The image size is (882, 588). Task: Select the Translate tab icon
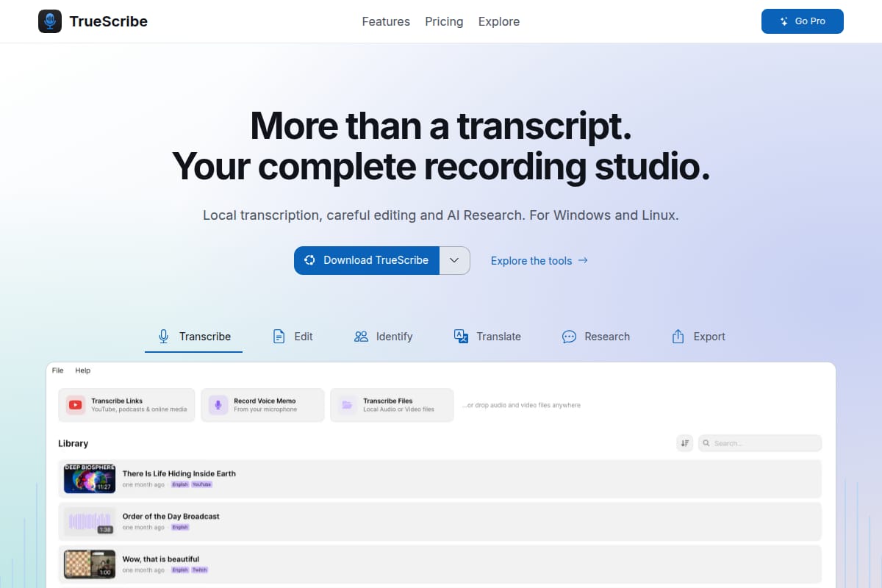pos(461,337)
